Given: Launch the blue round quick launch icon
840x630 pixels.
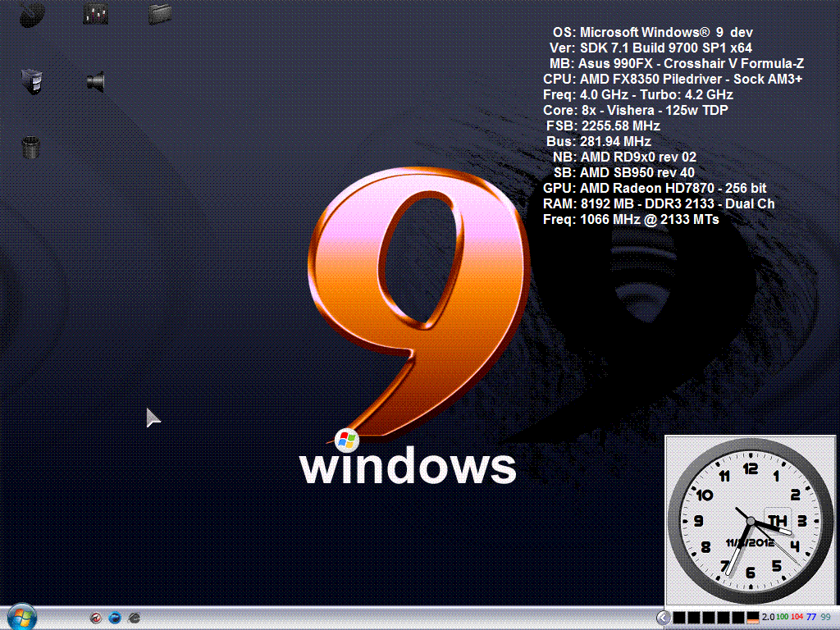Looking at the screenshot, I should (x=115, y=618).
